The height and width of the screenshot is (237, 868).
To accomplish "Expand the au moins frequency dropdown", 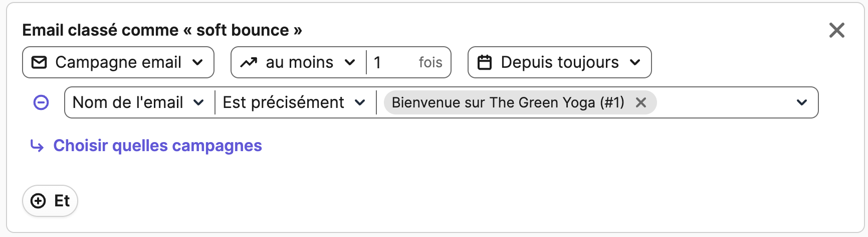I will (299, 62).
